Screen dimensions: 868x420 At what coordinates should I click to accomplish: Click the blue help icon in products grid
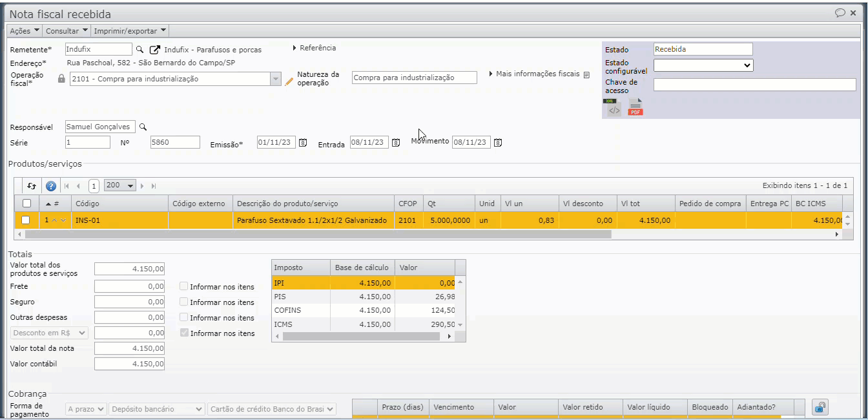tap(51, 185)
